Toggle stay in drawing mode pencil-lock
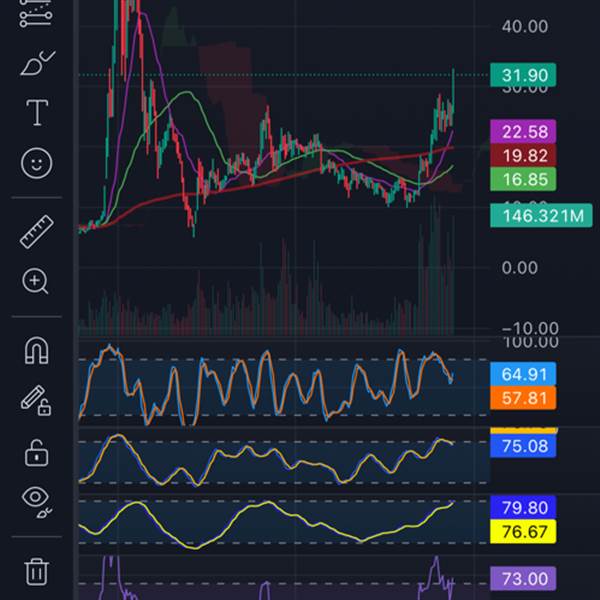This screenshot has height=600, width=600. 36,401
